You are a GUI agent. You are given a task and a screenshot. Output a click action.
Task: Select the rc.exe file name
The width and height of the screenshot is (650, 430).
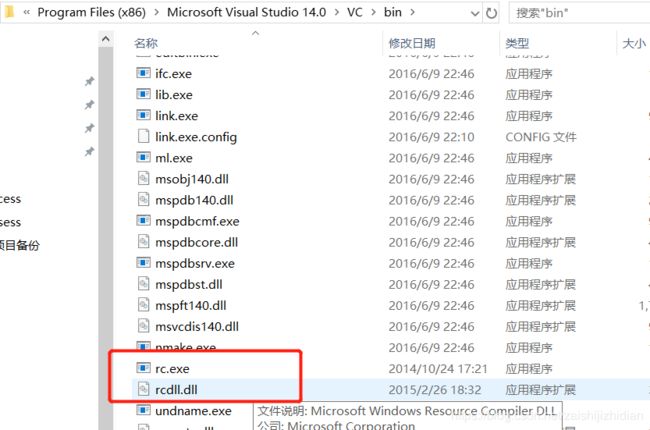(x=172, y=369)
